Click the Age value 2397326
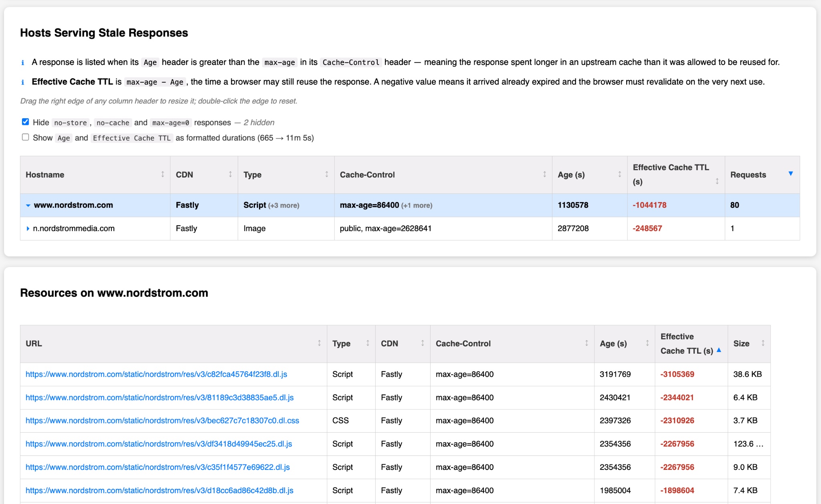 point(615,421)
